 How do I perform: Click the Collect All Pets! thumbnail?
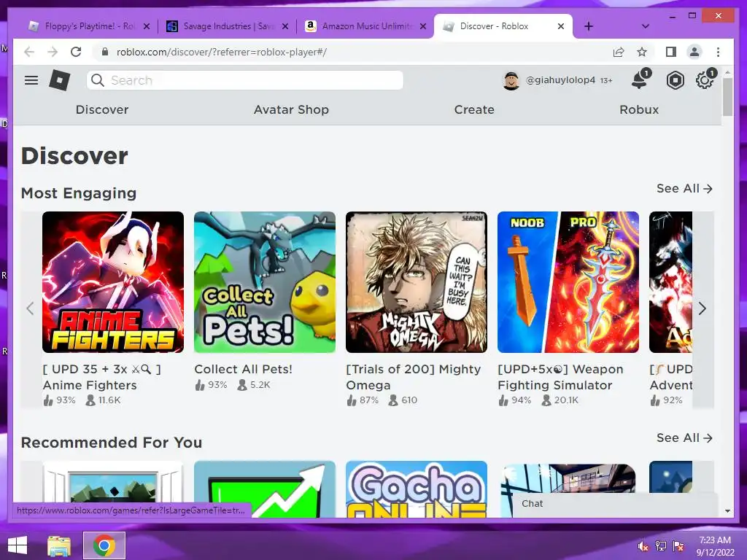pyautogui.click(x=265, y=282)
